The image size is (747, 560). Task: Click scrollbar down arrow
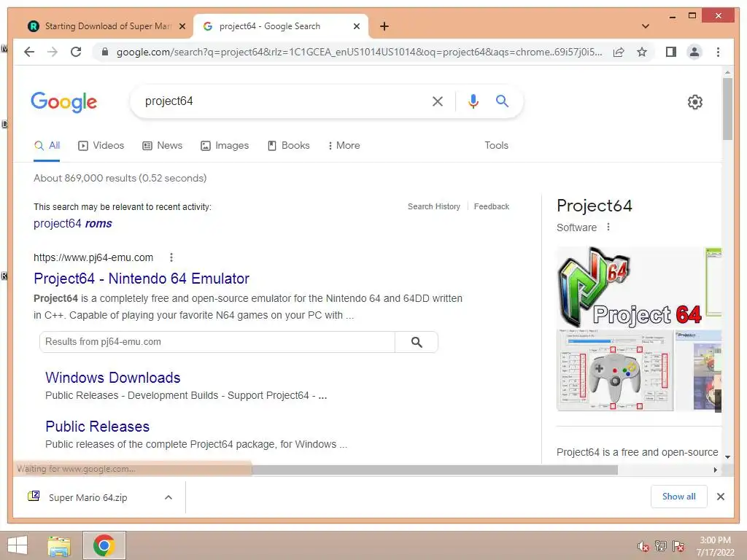(727, 457)
